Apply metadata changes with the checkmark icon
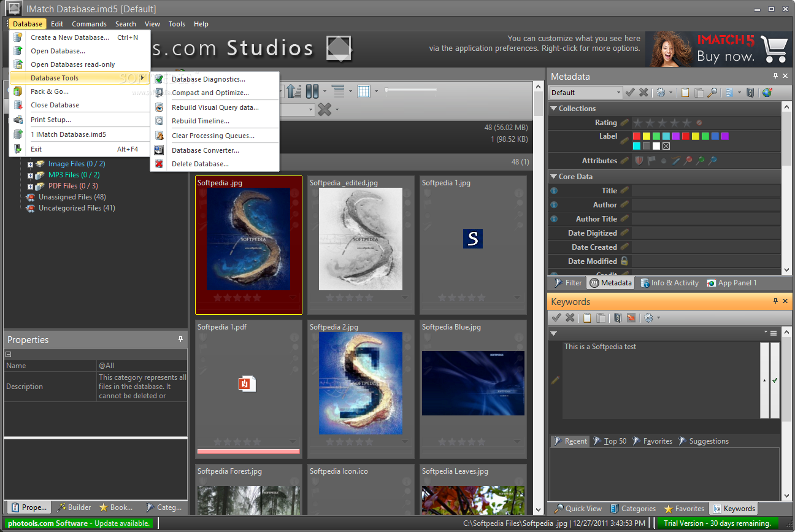Viewport: 795px width, 532px height. [630, 93]
